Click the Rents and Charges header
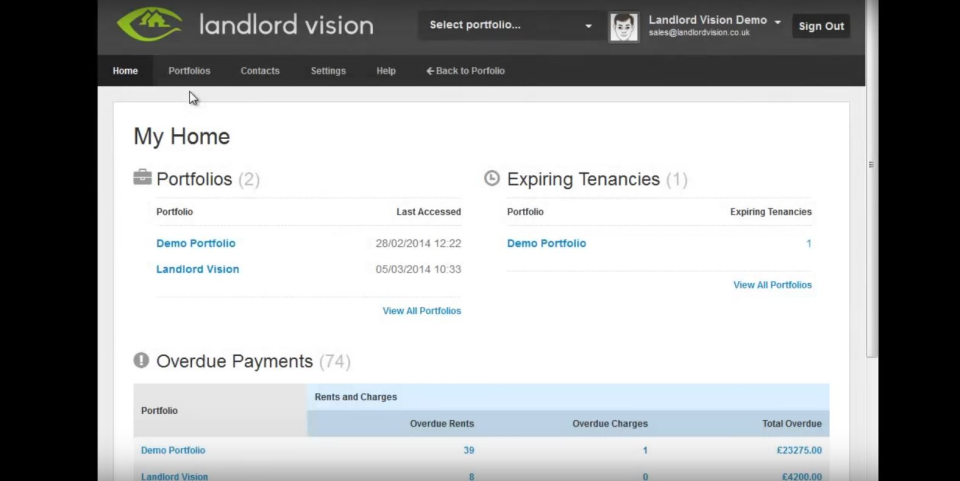960x481 pixels. tap(356, 397)
